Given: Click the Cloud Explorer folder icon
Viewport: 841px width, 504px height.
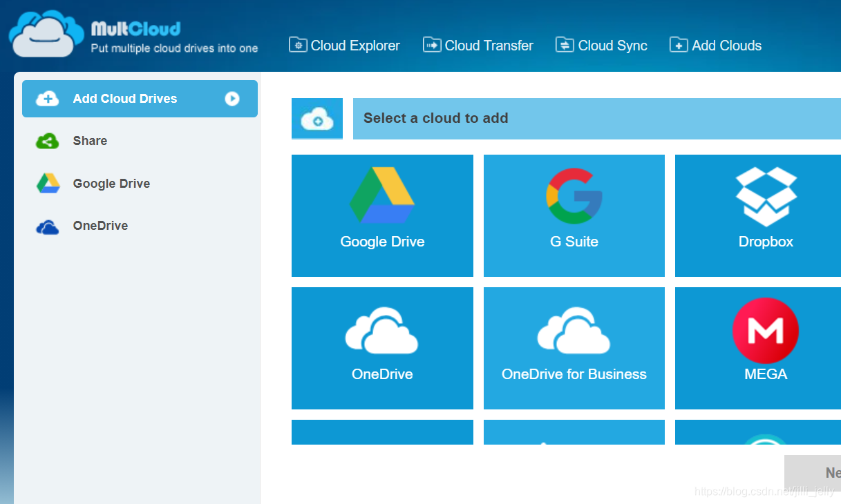Looking at the screenshot, I should coord(298,46).
